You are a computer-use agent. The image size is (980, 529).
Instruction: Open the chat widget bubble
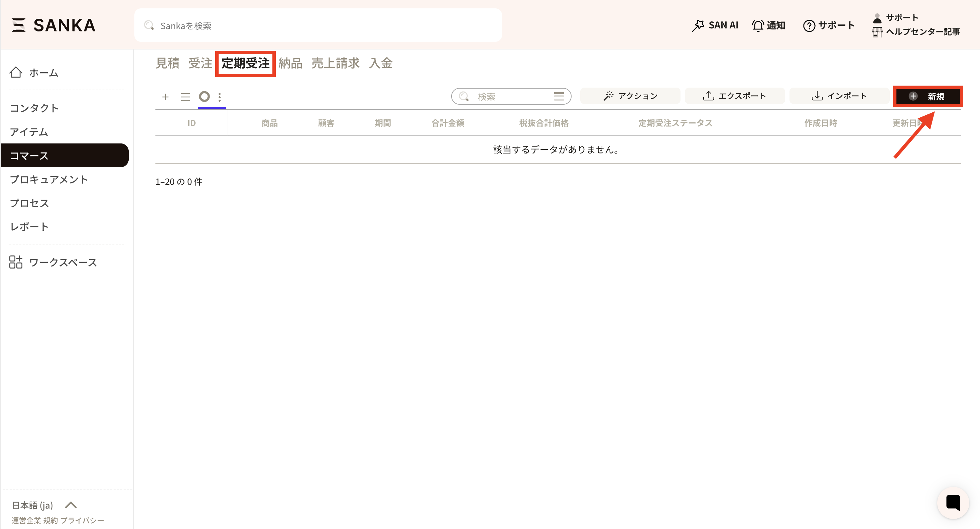[x=953, y=503]
